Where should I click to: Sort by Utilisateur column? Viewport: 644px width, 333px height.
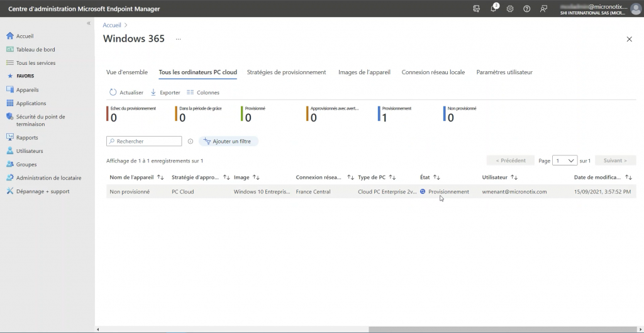coord(500,177)
